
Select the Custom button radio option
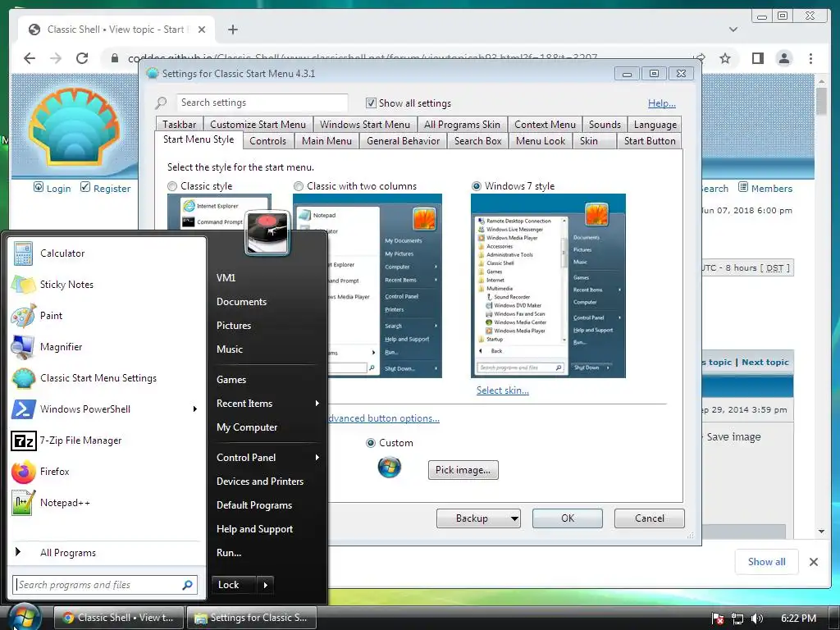point(370,443)
